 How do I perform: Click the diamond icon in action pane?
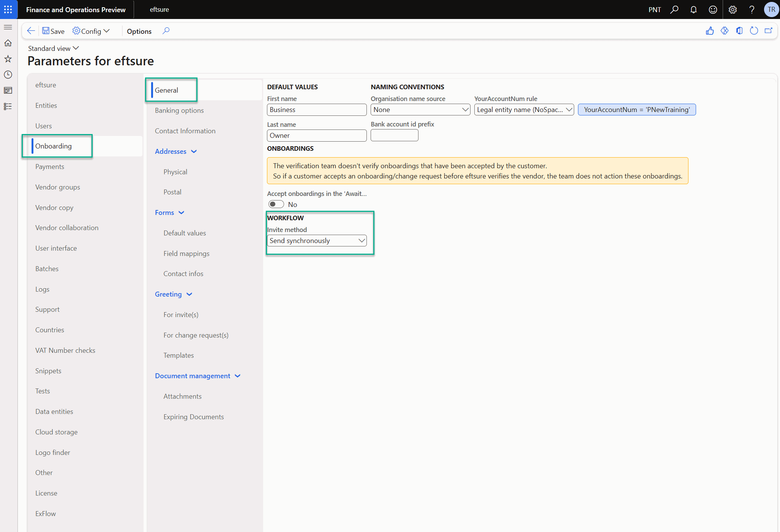[x=725, y=31]
